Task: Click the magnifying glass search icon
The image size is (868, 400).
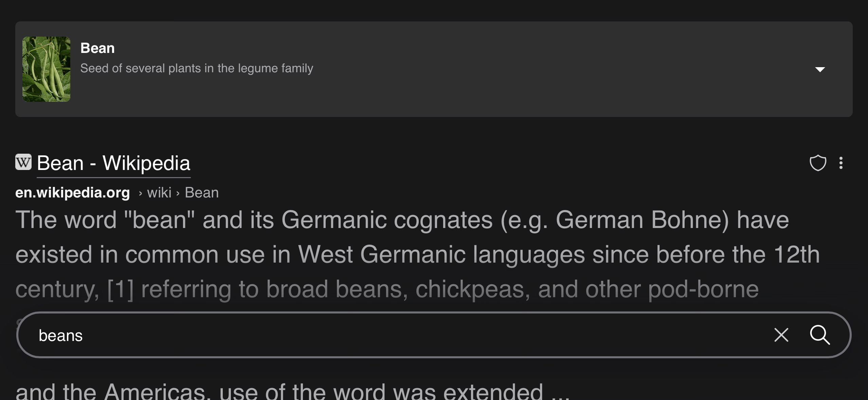Action: coord(820,335)
